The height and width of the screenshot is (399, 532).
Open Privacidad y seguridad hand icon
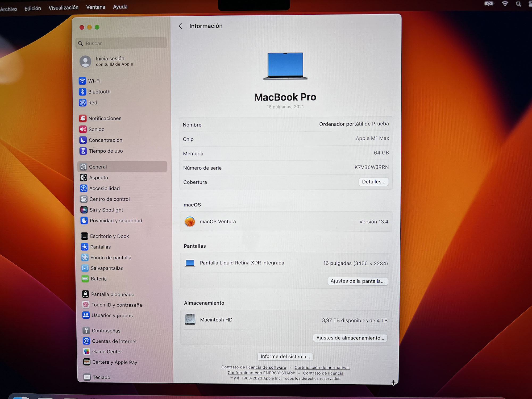(84, 221)
